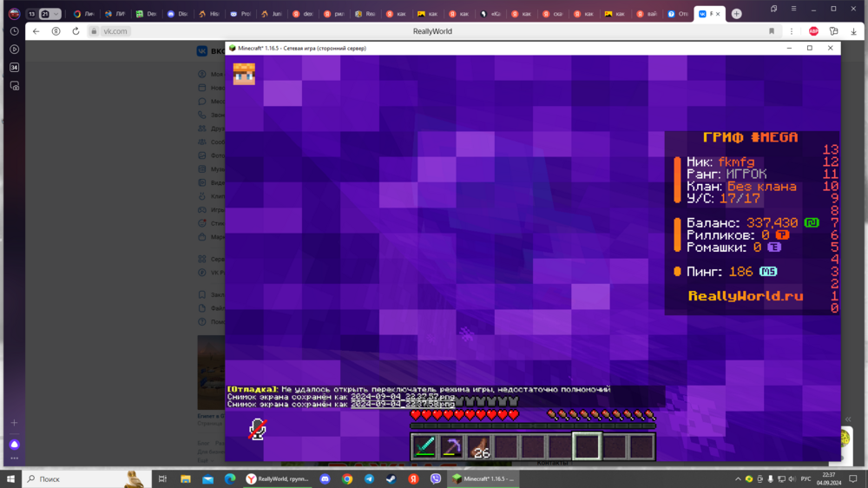Show hidden system tray icons
This screenshot has width=868, height=488.
[x=738, y=478]
